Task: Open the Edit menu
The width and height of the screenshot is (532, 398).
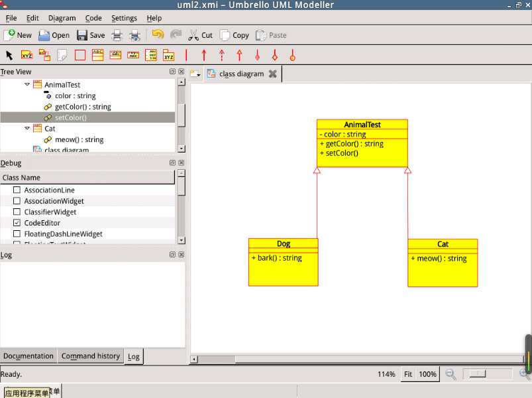Action: tap(32, 18)
